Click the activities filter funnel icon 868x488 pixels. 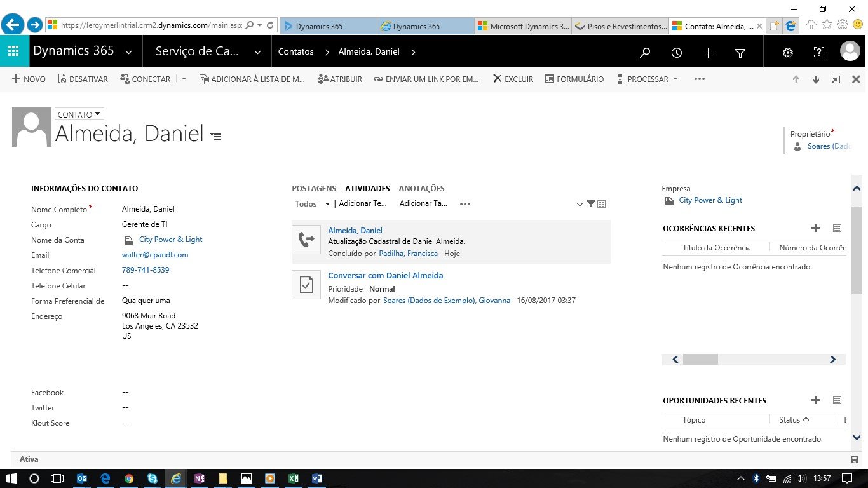[591, 204]
